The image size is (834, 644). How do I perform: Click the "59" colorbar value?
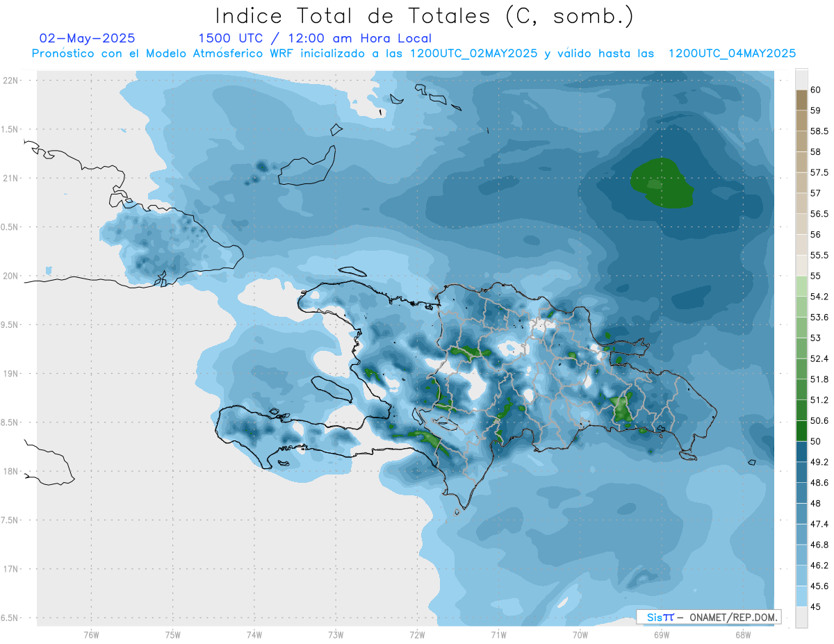(x=816, y=110)
